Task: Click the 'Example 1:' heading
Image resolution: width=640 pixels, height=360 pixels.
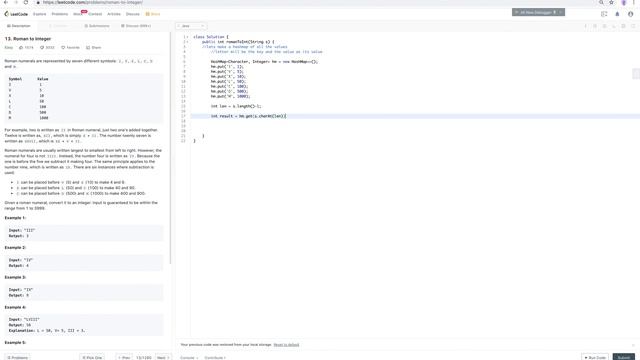Action: (15, 218)
